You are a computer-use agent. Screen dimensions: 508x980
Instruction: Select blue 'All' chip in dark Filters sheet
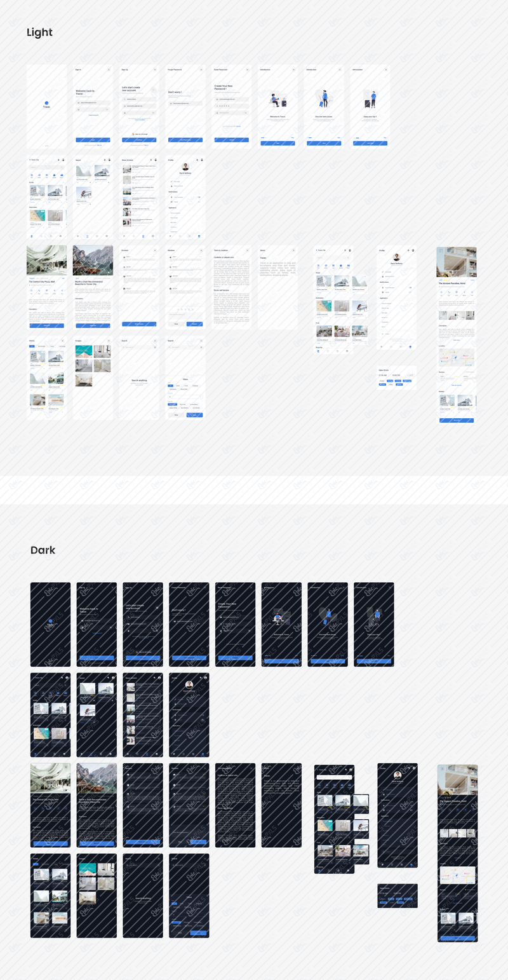[x=174, y=904]
